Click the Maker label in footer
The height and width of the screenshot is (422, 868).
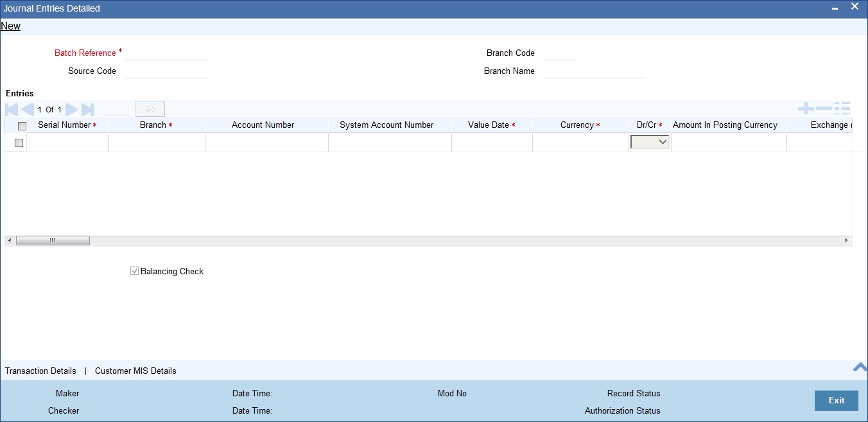point(67,393)
